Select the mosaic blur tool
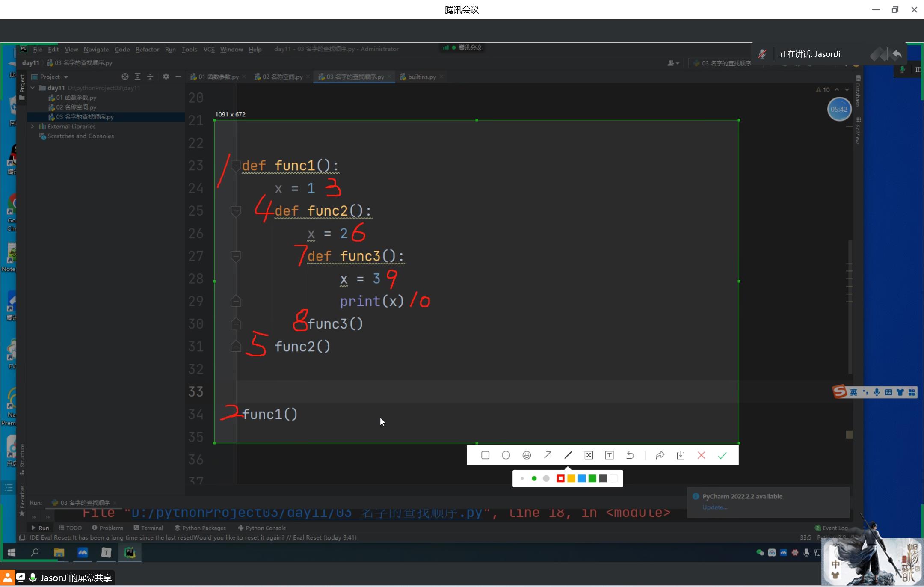The image size is (924, 587). tap(589, 455)
